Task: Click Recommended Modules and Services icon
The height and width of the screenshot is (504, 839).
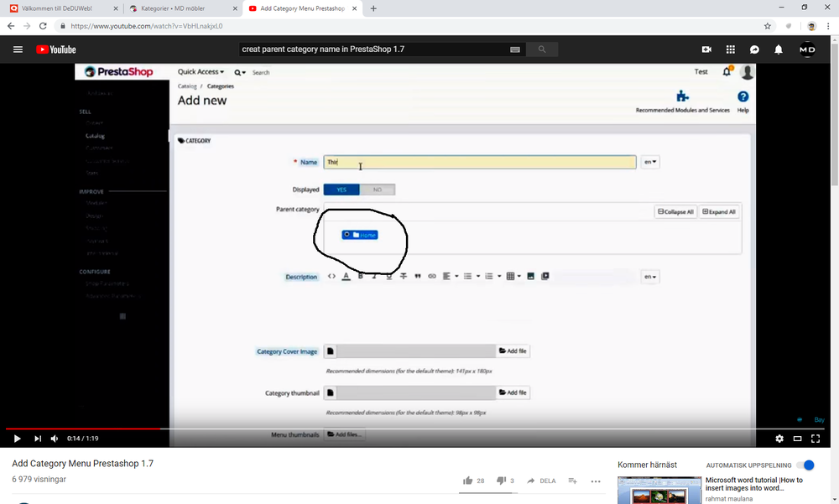Action: pos(681,96)
